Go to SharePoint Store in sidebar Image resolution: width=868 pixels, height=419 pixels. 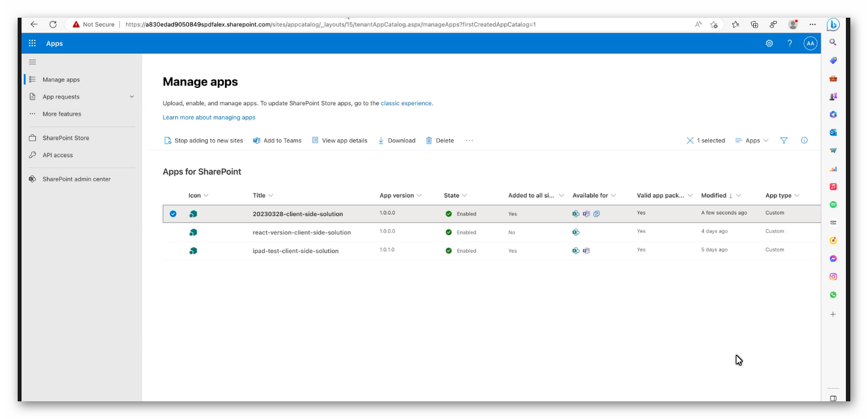[66, 138]
